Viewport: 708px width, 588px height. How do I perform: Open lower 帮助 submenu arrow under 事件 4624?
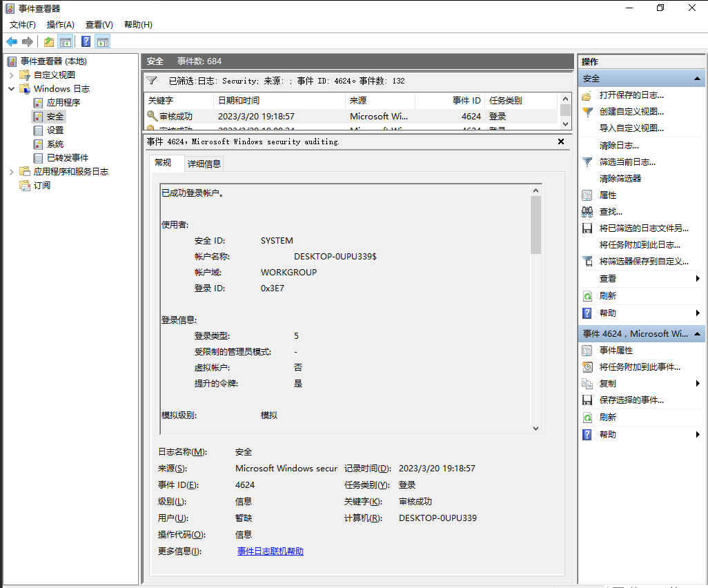pyautogui.click(x=698, y=435)
